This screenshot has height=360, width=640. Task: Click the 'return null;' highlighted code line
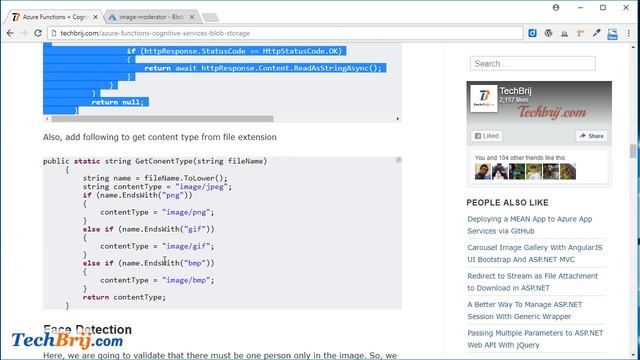[x=118, y=102]
